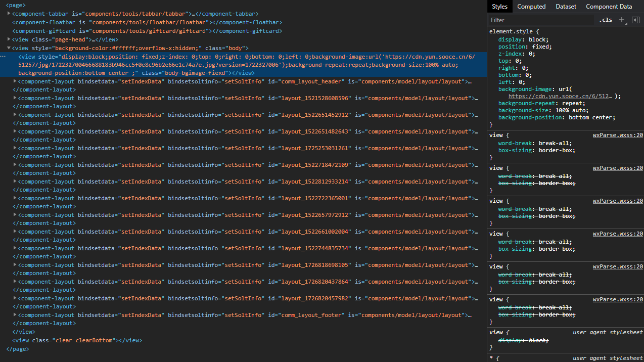Image resolution: width=644 pixels, height=362 pixels.
Task: Toggle the computed styles sidebar pane icon
Action: (635, 20)
